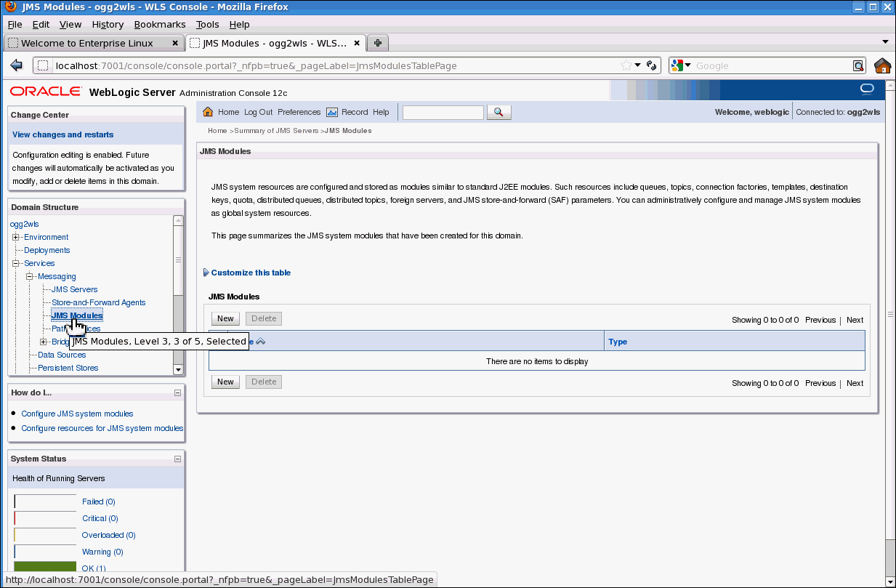Click the search magnifier in the Firefox search box
896x588 pixels.
(x=859, y=65)
